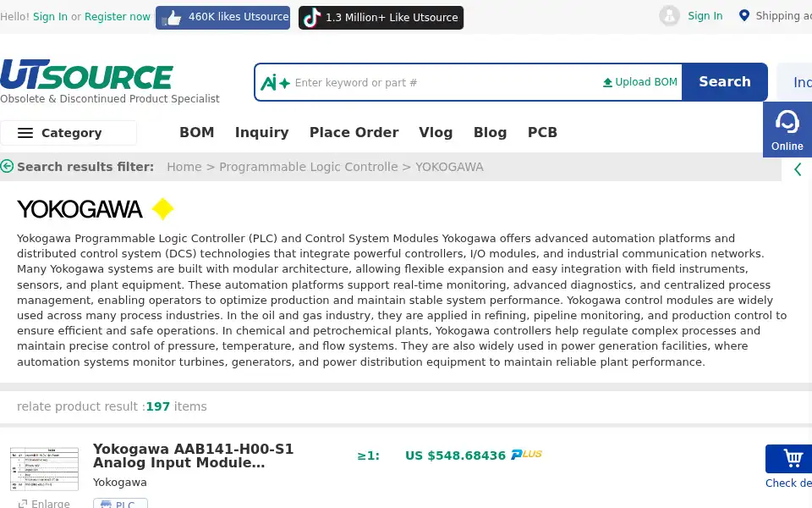This screenshot has height=508, width=812.
Task: Click the Check details link
Action: tap(788, 483)
